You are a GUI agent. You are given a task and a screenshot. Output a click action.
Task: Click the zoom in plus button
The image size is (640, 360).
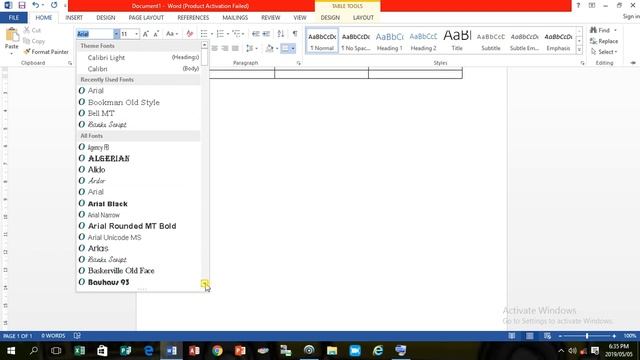[x=614, y=336]
